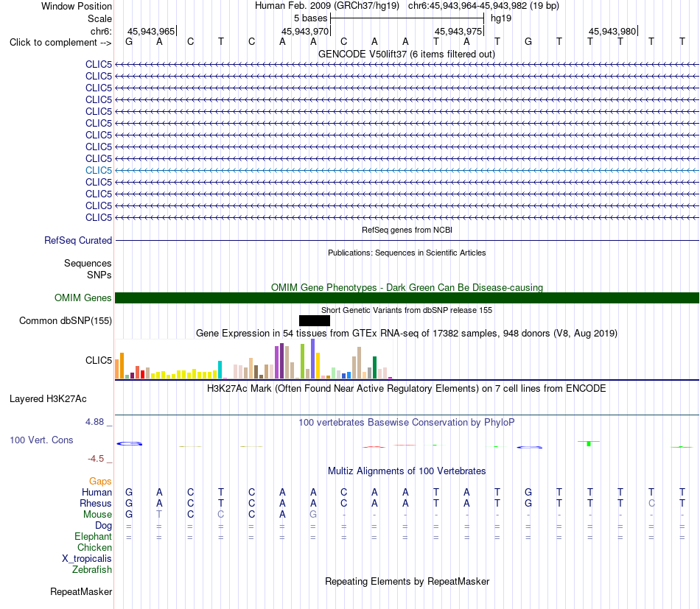Click the 45,943,970 ruler coordinate

click(x=305, y=31)
